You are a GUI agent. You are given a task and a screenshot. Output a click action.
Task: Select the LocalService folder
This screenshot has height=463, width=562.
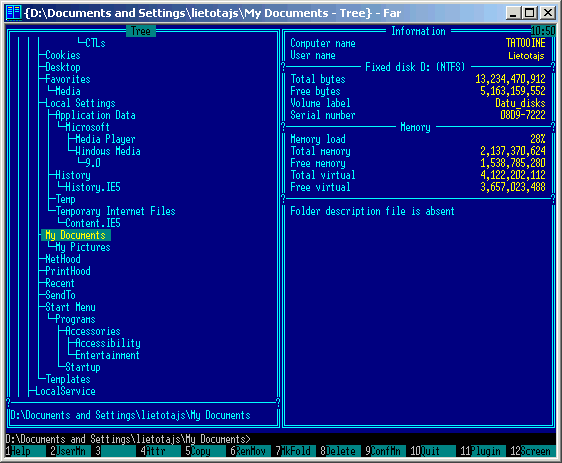65,391
